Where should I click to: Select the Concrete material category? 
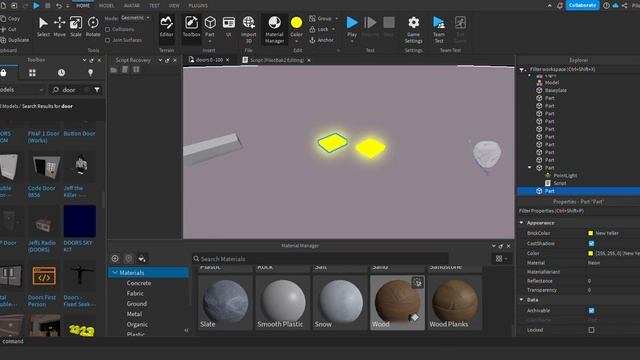139,283
